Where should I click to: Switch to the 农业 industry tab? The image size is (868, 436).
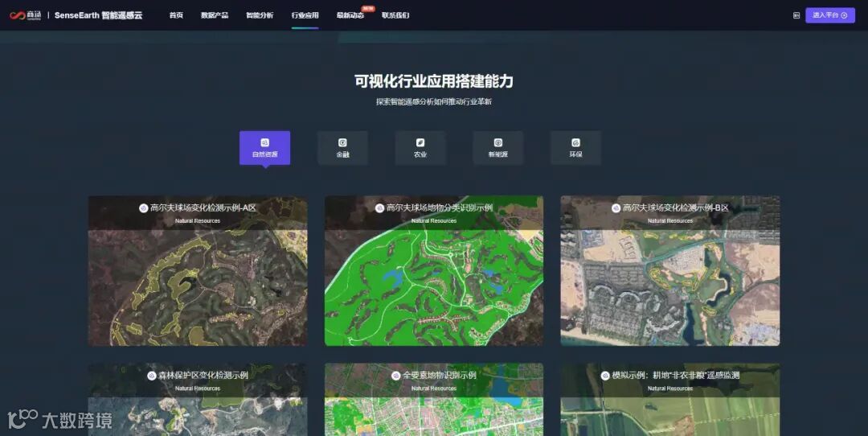[x=420, y=148]
